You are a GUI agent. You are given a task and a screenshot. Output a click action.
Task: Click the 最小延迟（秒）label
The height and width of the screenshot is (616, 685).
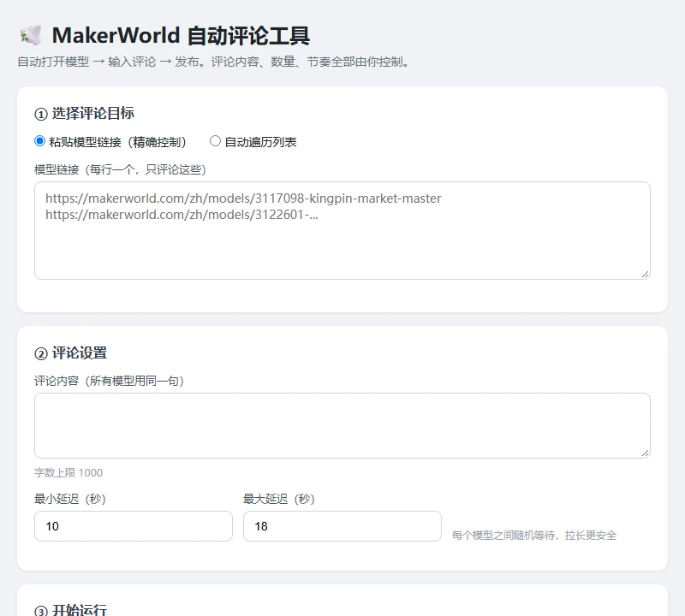click(70, 499)
